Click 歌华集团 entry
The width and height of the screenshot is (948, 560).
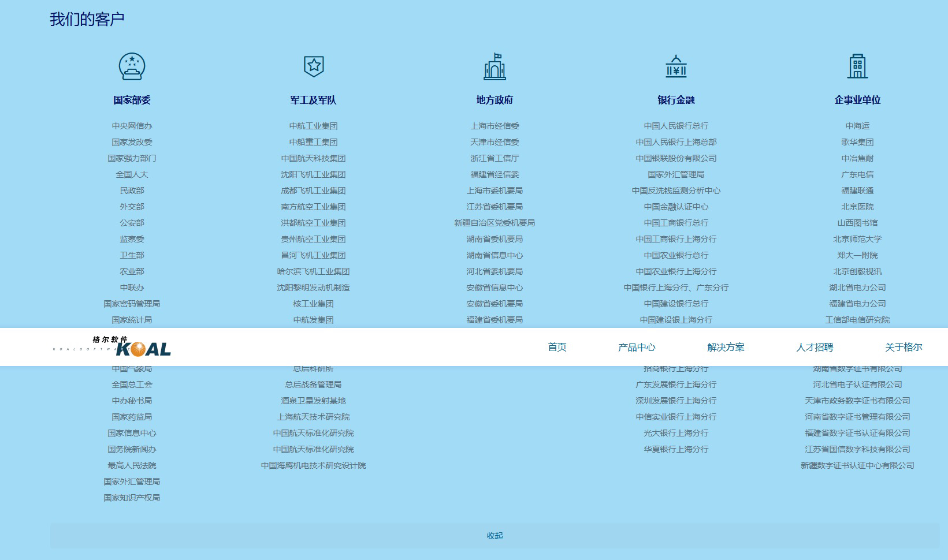857,142
